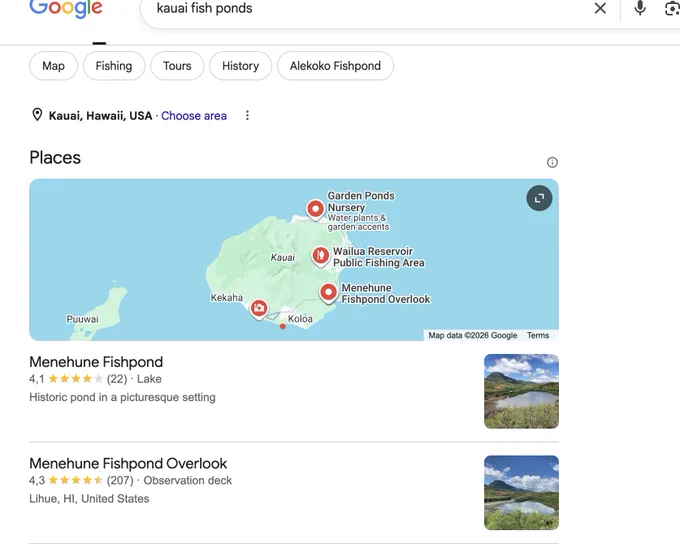Click the location pin icon beside Kauai, Hawaii
The image size is (680, 548).
tap(37, 115)
